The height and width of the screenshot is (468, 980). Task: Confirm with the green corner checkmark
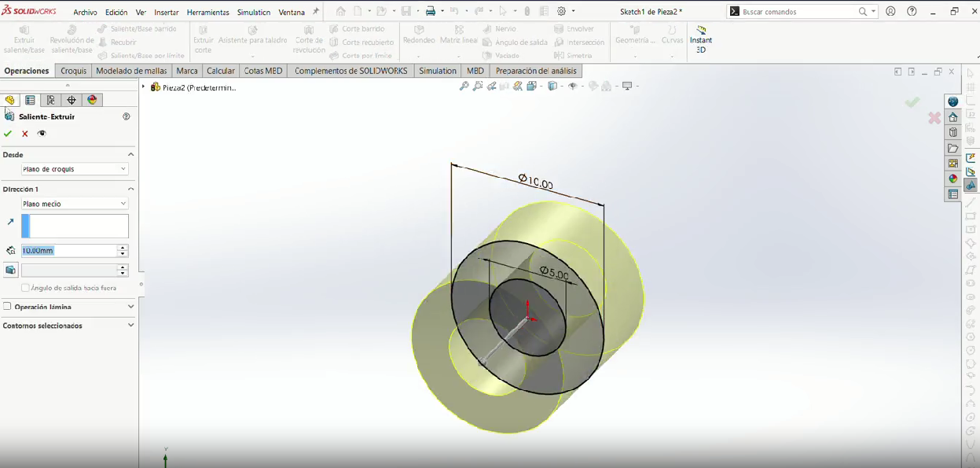click(912, 102)
